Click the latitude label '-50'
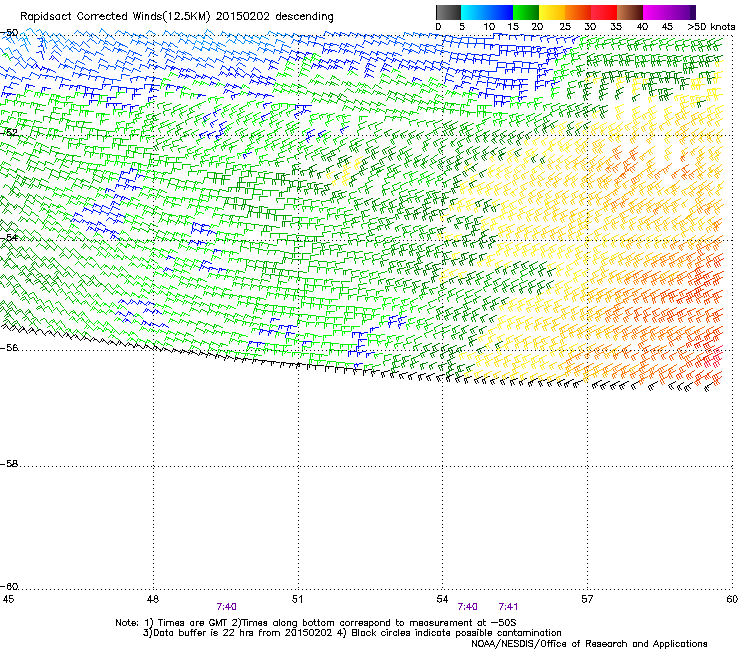This screenshot has width=740, height=650. click(x=9, y=33)
